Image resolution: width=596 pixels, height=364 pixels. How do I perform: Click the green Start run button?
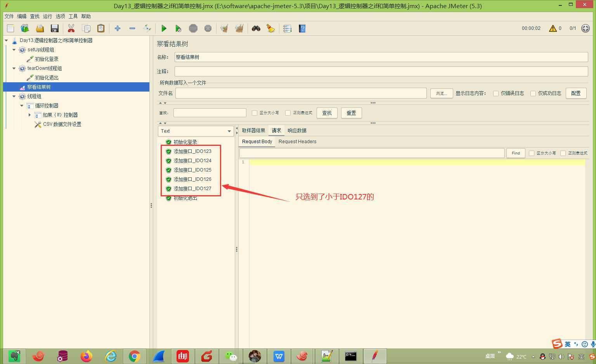pyautogui.click(x=164, y=28)
